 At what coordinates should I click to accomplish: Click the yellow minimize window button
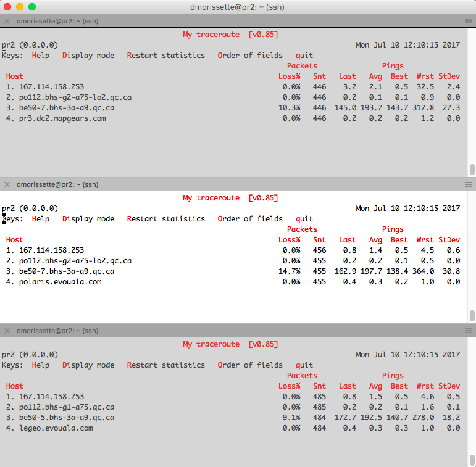tap(20, 7)
